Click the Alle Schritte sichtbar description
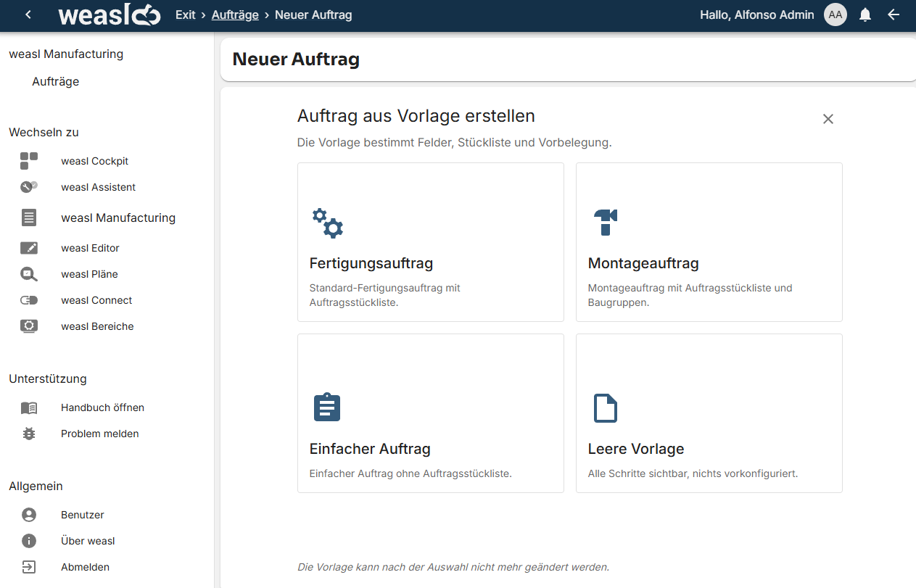This screenshot has height=588, width=916. pyautogui.click(x=693, y=473)
